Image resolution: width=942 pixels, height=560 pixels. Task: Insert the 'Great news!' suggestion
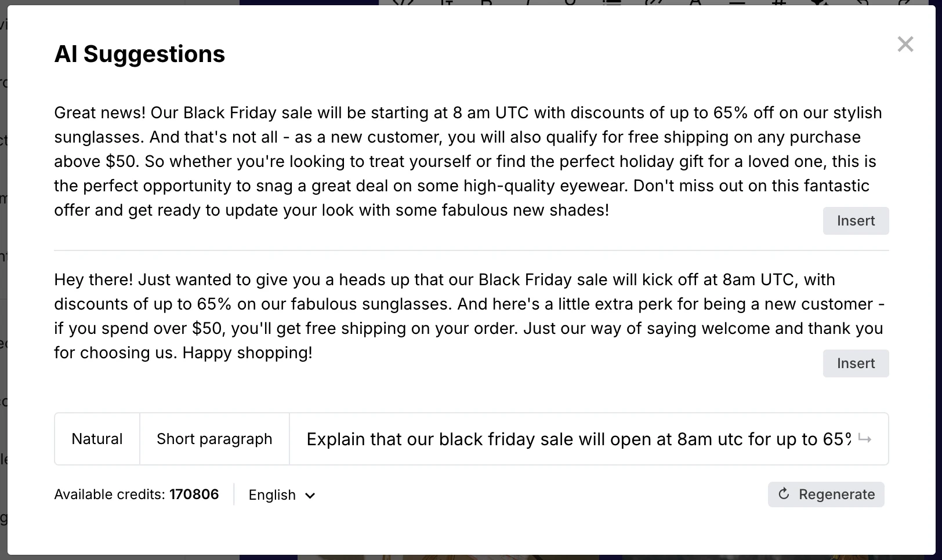pyautogui.click(x=856, y=221)
